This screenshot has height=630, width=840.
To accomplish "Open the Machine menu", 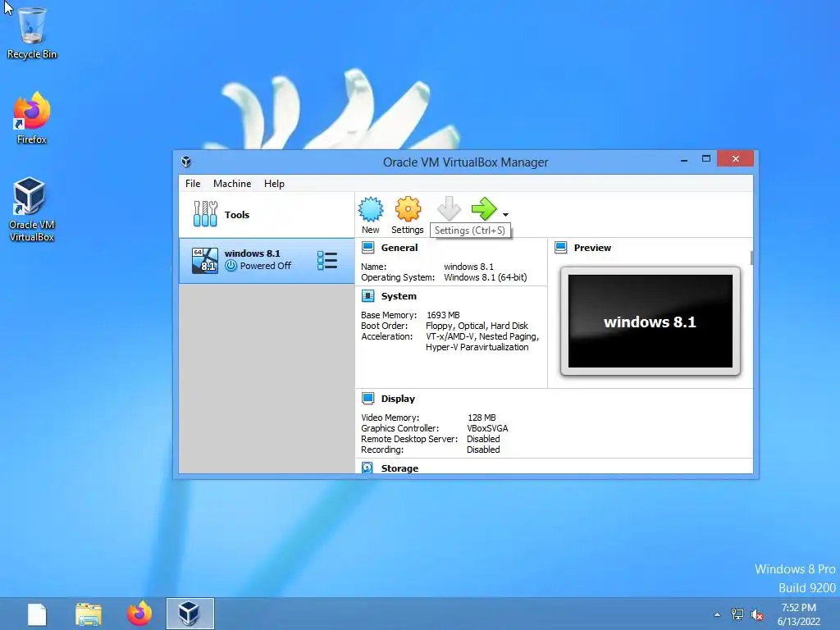I will click(x=232, y=183).
